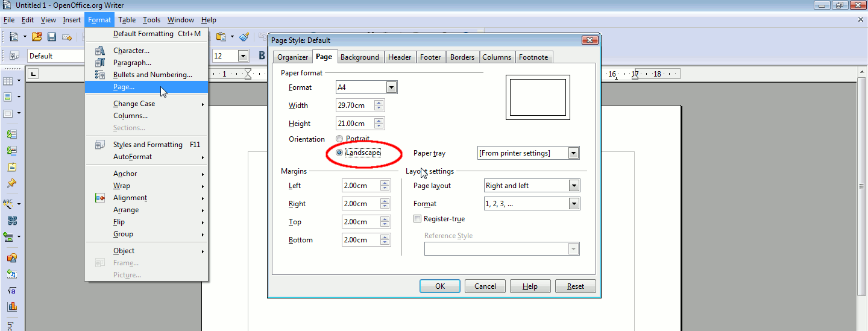Open the numbering Format 1, 2, 3 dropdown

pos(574,204)
